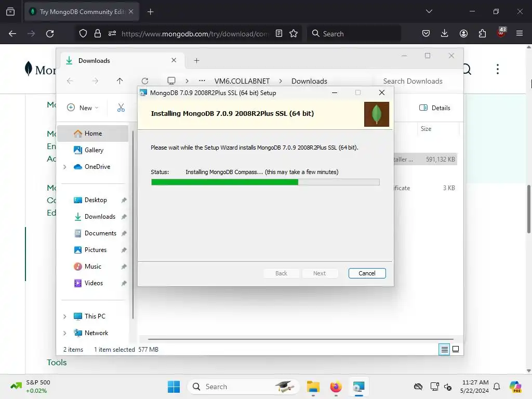The width and height of the screenshot is (532, 399).
Task: Open Firefox hamburger menu
Action: coord(520,34)
